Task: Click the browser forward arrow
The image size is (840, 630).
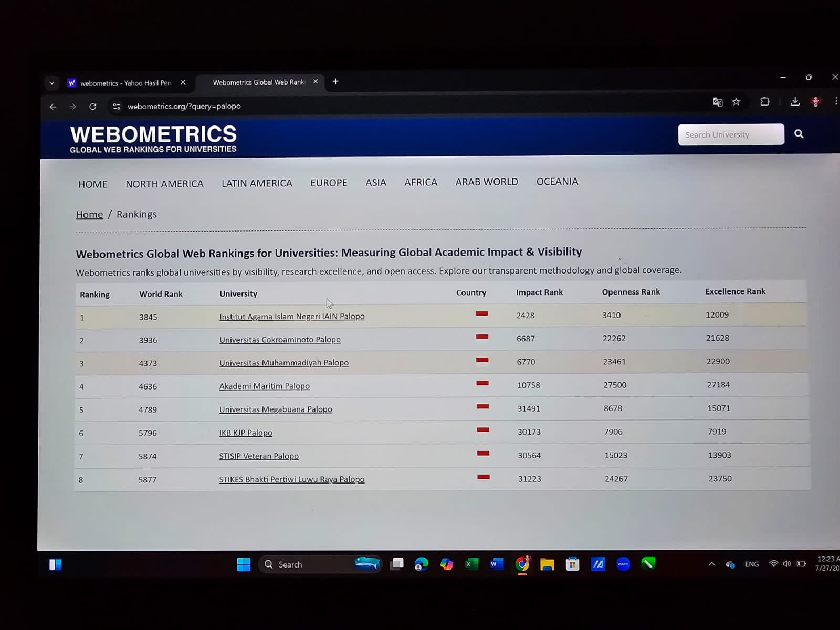Action: 72,107
